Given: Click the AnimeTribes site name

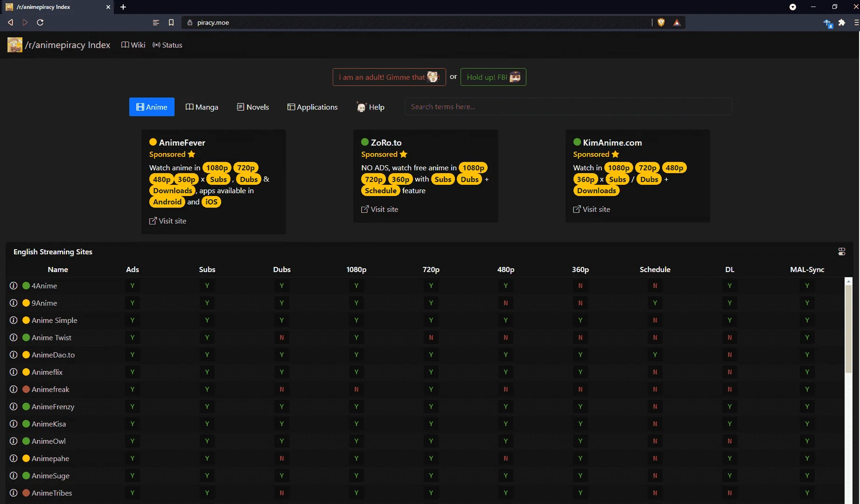Looking at the screenshot, I should (52, 493).
